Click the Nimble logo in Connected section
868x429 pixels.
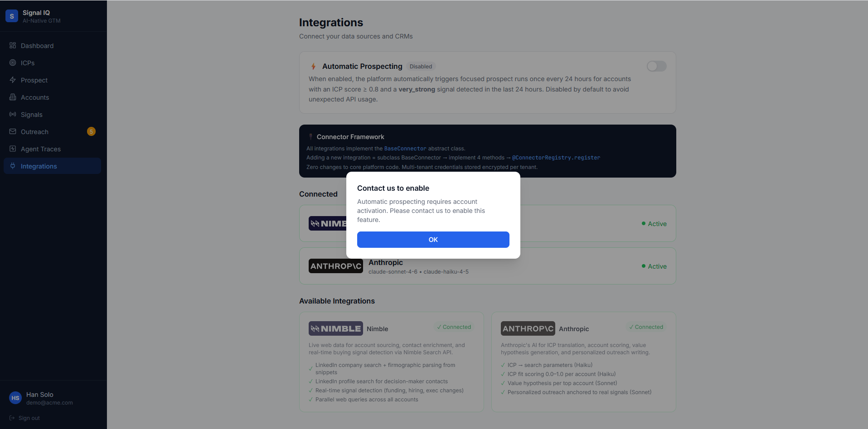tap(327, 223)
